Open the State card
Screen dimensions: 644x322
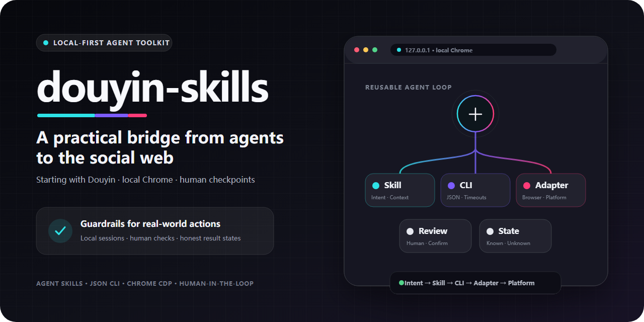tap(515, 236)
